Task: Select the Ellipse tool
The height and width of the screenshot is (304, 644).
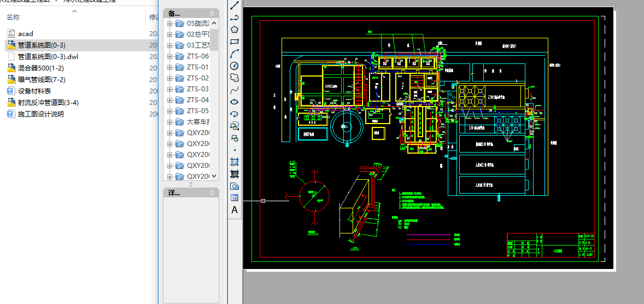Action: coord(235,102)
